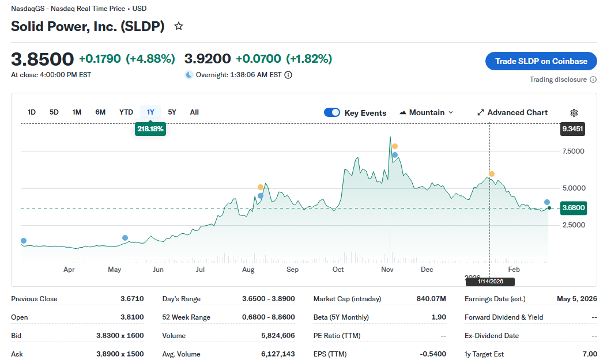Click the closing price 3.8500
This screenshot has width=607, height=364.
click(x=42, y=59)
